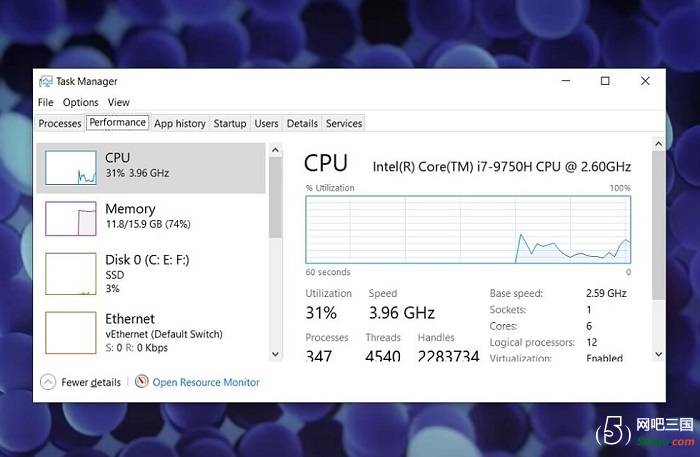Click the right pane scroll down arrow
The width and height of the screenshot is (700, 457).
(658, 354)
